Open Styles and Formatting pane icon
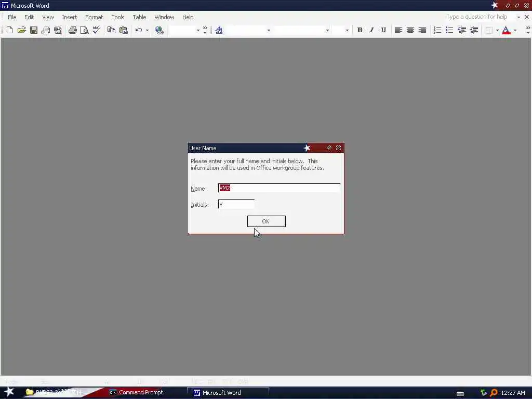Viewport: 532px width, 399px height. tap(219, 30)
